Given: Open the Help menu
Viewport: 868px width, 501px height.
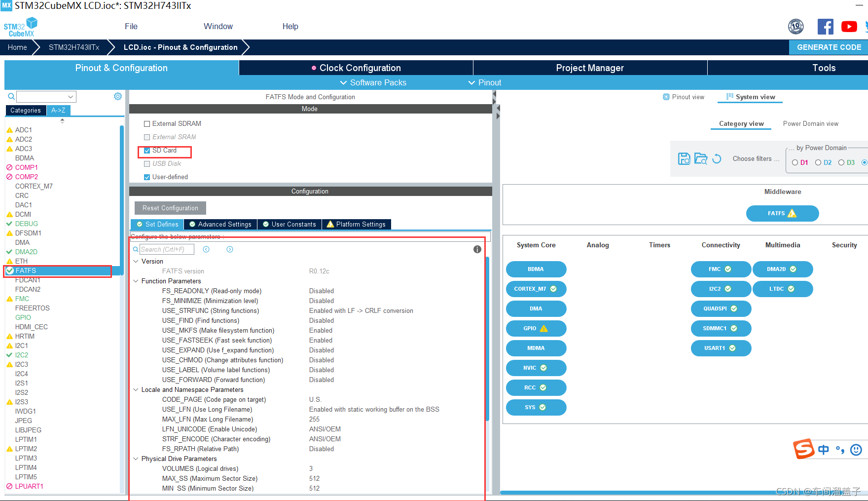Looking at the screenshot, I should [290, 26].
